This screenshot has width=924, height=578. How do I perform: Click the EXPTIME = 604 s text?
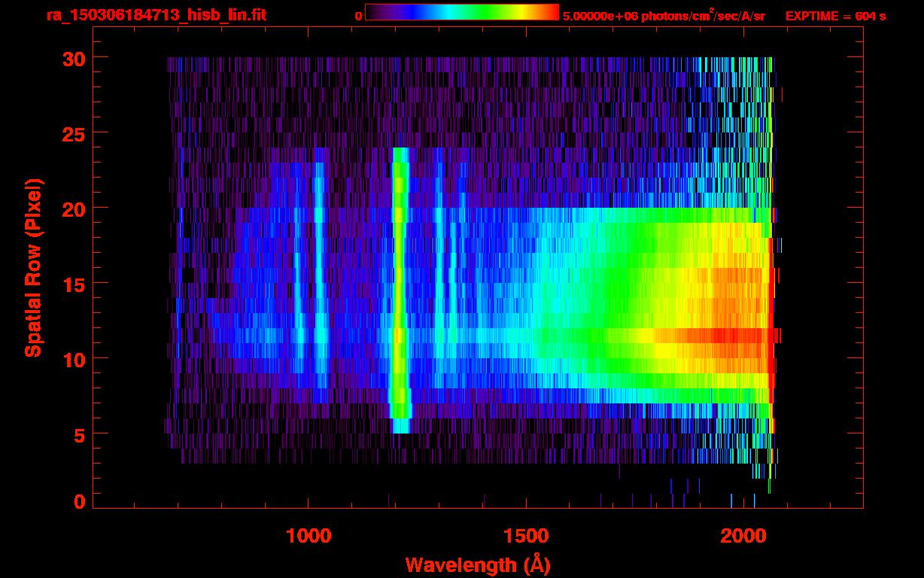tap(835, 16)
